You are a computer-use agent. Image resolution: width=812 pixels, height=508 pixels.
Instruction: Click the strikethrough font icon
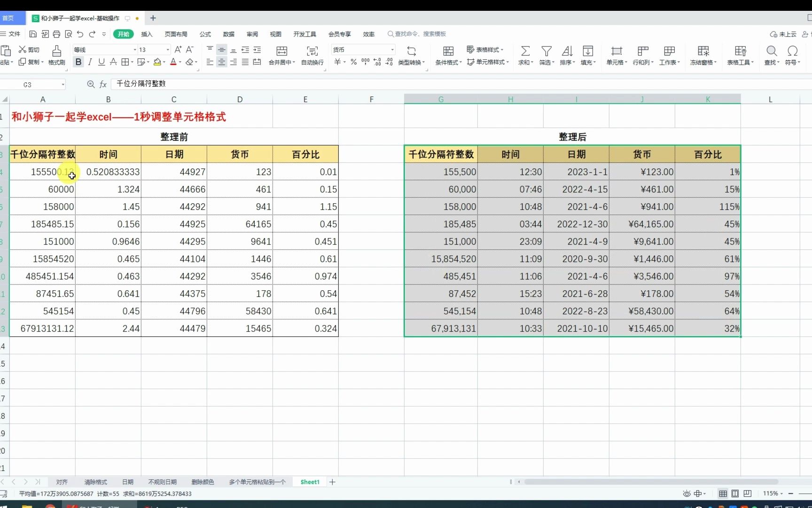pyautogui.click(x=113, y=62)
